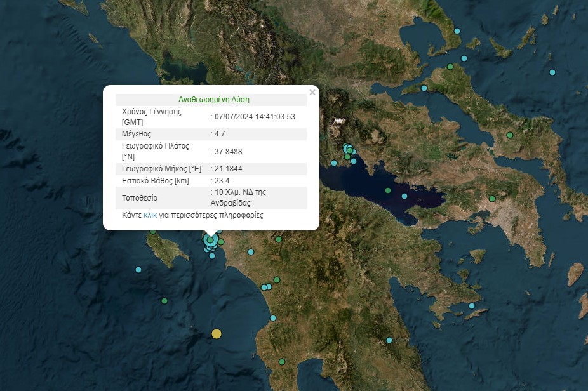Click the green marker in the Gulf of Corinth
Viewport: 588px width, 391px height.
(388, 190)
